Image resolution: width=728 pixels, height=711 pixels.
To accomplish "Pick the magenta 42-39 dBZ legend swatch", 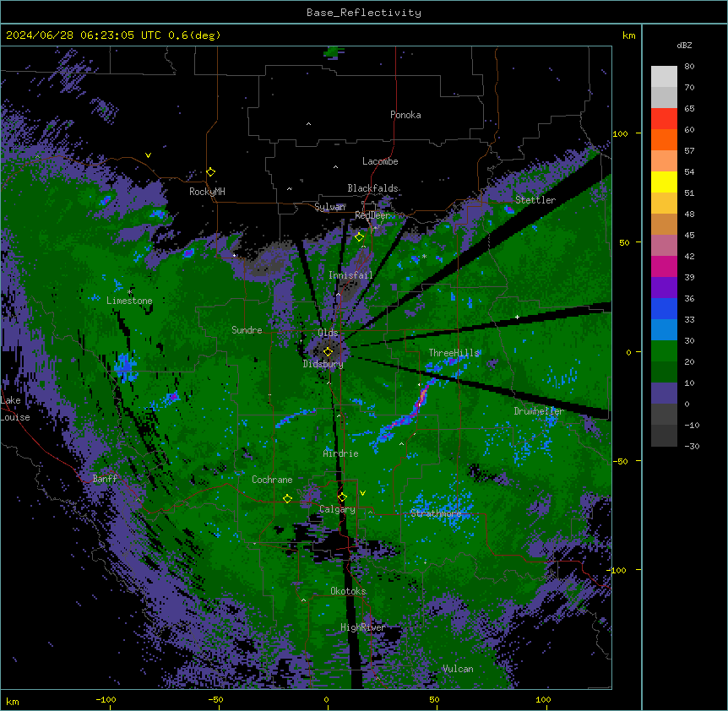I will click(x=664, y=266).
